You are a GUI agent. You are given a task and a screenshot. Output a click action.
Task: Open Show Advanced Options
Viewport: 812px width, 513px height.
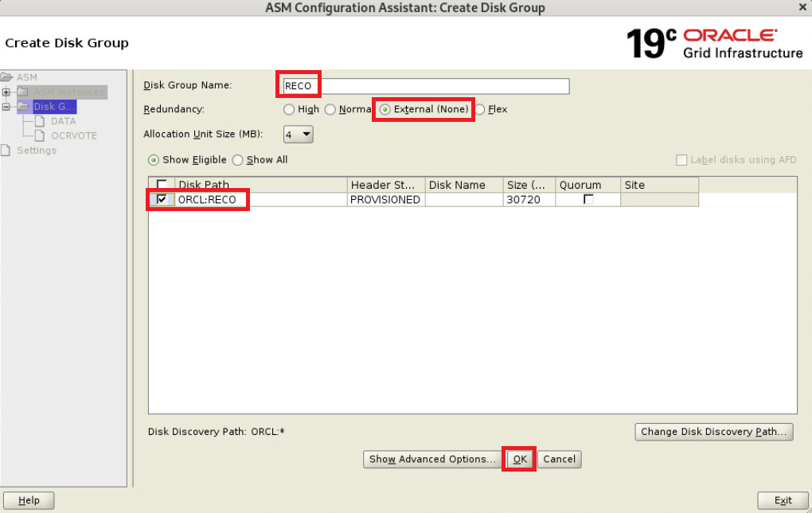(x=432, y=459)
